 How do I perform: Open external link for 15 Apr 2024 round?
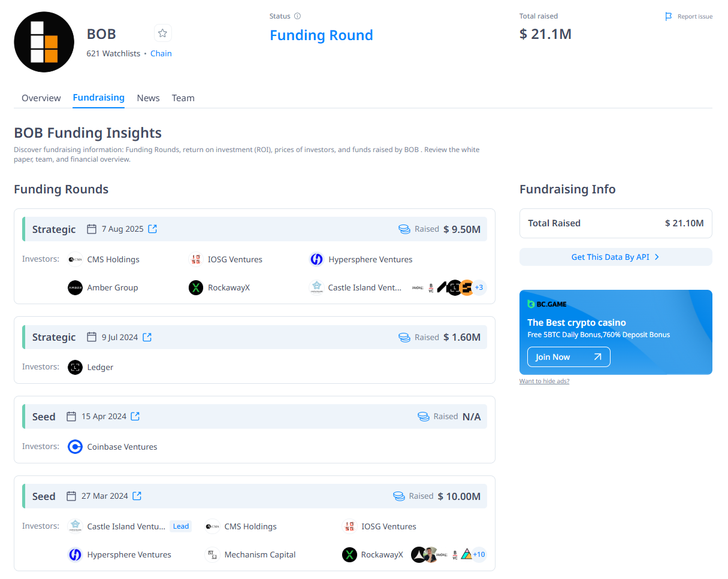coord(135,416)
